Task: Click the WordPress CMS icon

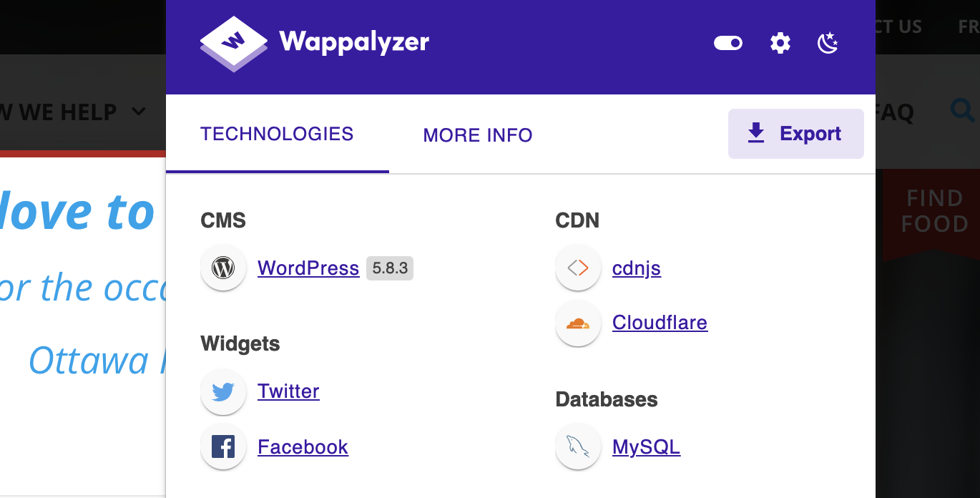Action: 223,268
